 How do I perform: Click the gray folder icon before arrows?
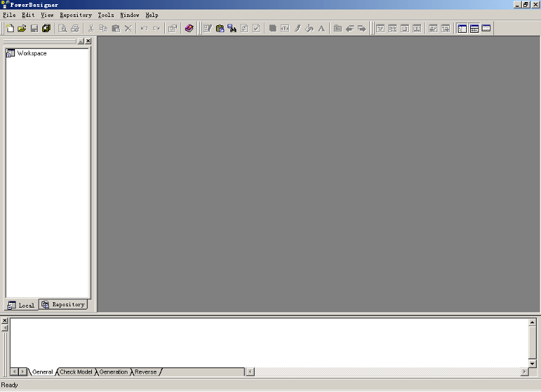click(x=338, y=29)
